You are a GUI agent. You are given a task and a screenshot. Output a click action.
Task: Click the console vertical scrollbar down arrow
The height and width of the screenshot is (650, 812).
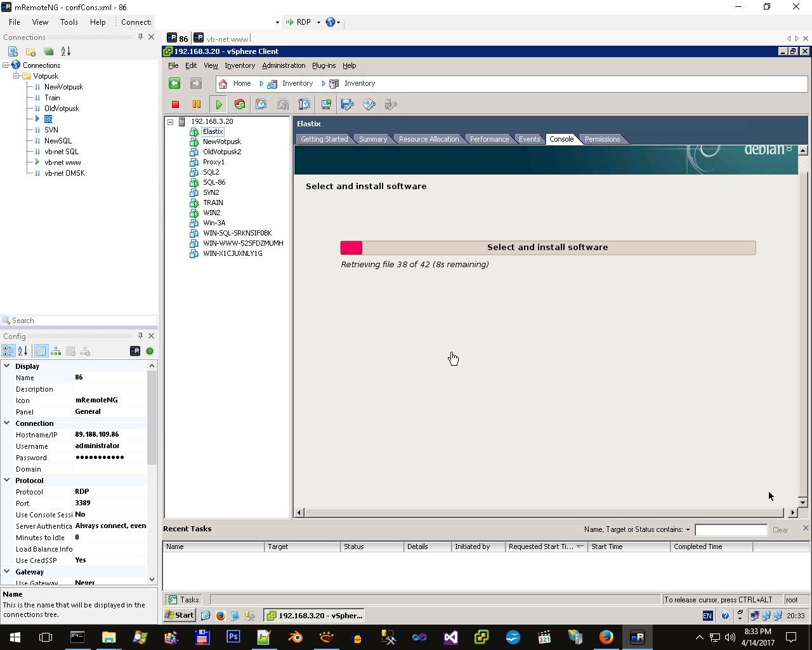(x=802, y=503)
